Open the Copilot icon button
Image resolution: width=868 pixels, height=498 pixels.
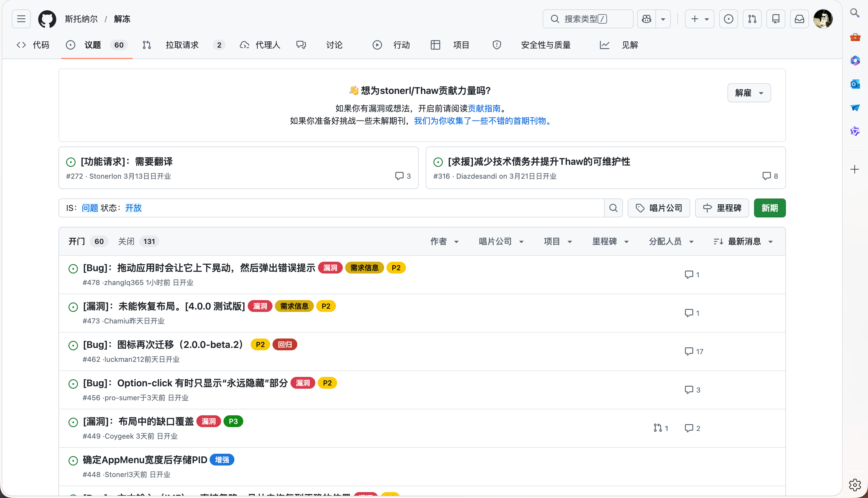(647, 19)
